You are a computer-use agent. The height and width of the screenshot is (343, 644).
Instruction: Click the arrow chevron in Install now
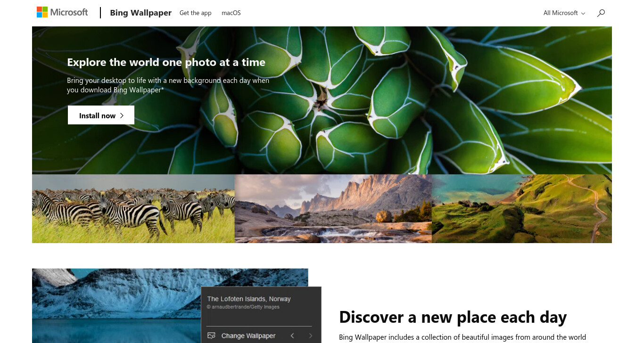coord(122,115)
